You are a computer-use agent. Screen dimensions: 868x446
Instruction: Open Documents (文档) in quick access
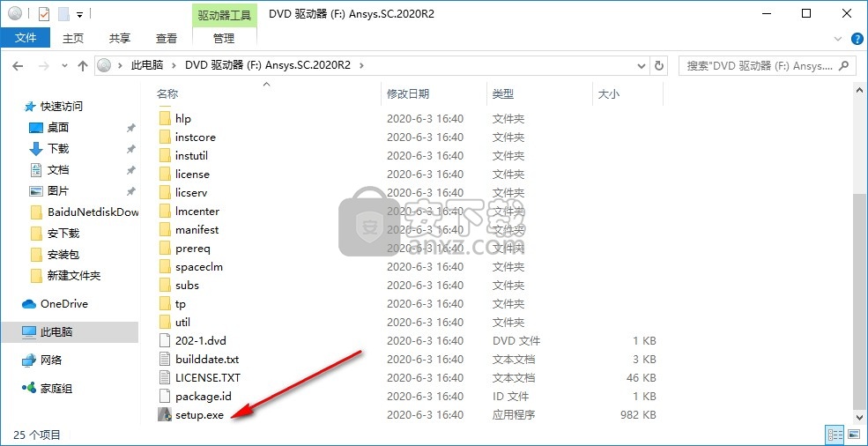57,170
